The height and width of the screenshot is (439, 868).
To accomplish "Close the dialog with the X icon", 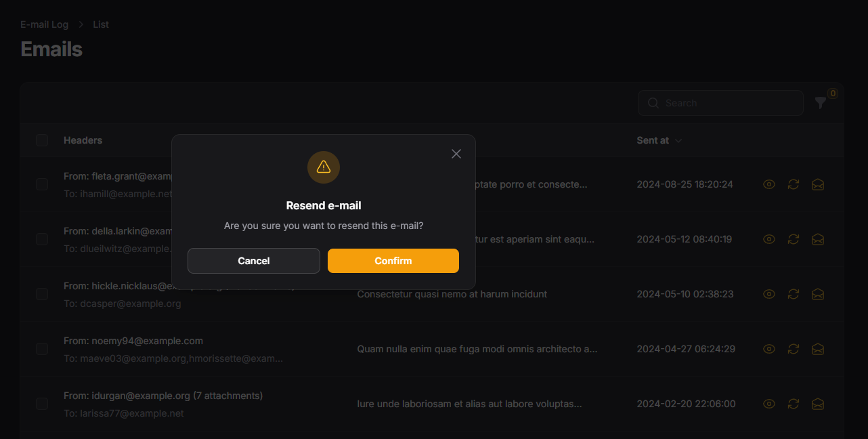I will click(456, 154).
